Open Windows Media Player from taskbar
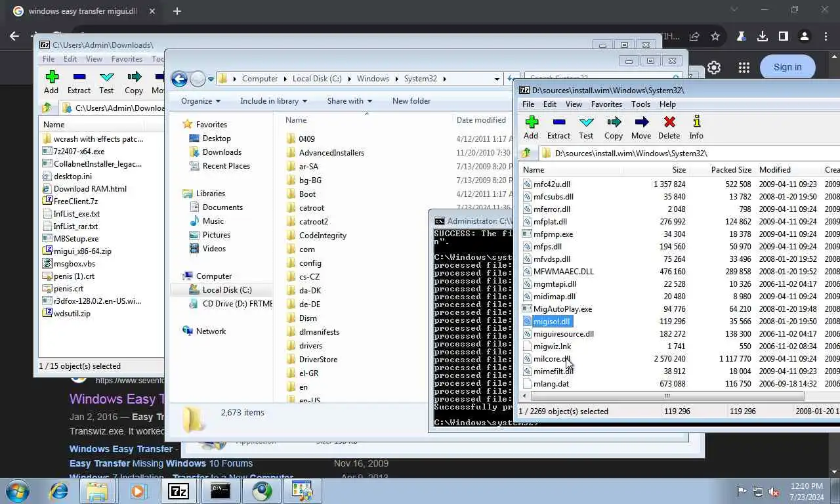The height and width of the screenshot is (504, 840). (x=138, y=491)
